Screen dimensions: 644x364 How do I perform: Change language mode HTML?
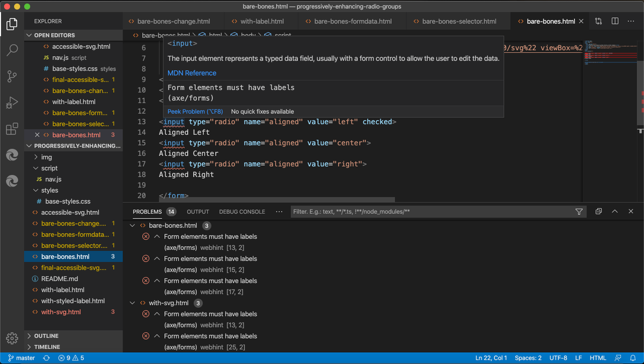pyautogui.click(x=598, y=358)
